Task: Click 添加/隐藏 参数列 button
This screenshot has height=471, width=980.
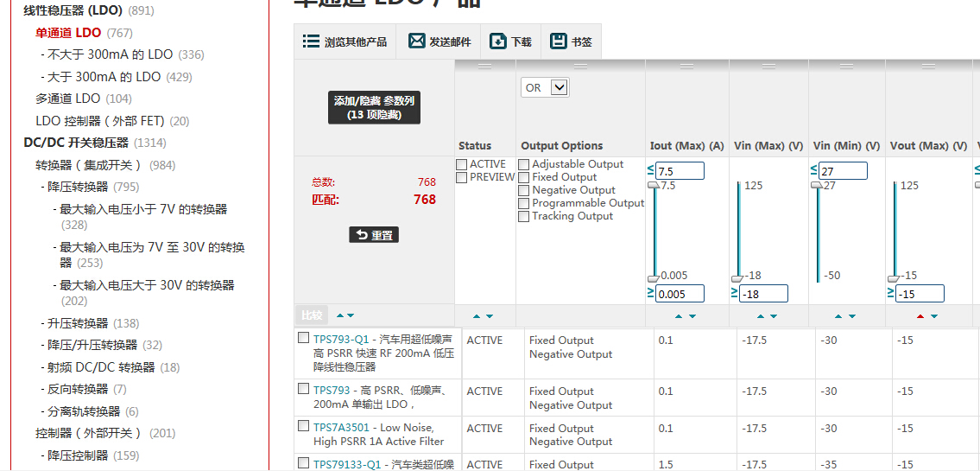Action: pyautogui.click(x=374, y=107)
